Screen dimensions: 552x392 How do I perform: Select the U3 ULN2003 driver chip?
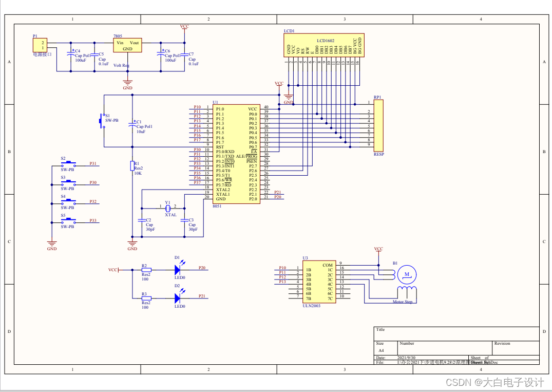[319, 282]
